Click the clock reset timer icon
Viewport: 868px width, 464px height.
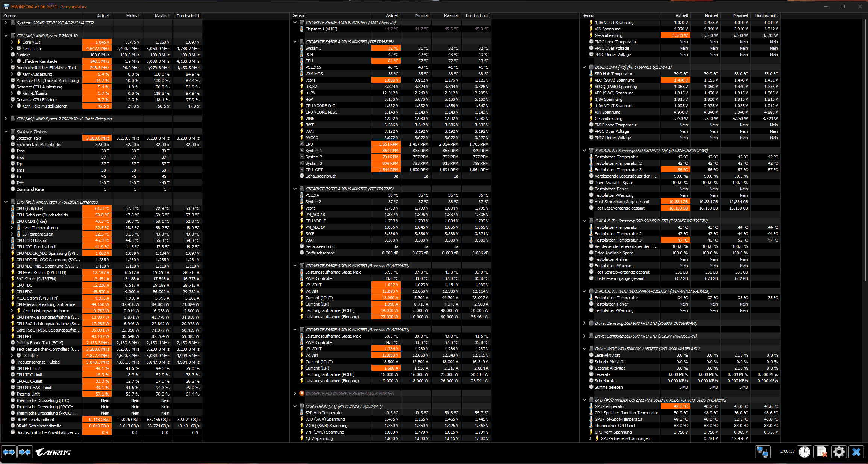click(x=804, y=452)
